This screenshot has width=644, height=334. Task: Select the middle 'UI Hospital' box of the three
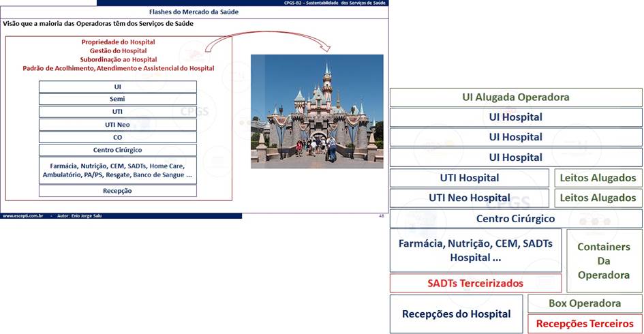pyautogui.click(x=516, y=137)
